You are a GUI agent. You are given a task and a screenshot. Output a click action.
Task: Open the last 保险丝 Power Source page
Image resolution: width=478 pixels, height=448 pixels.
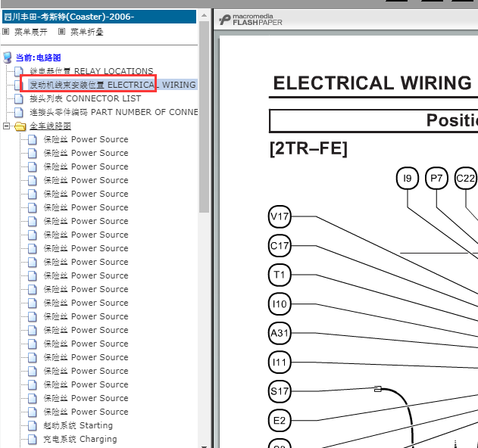tap(86, 412)
